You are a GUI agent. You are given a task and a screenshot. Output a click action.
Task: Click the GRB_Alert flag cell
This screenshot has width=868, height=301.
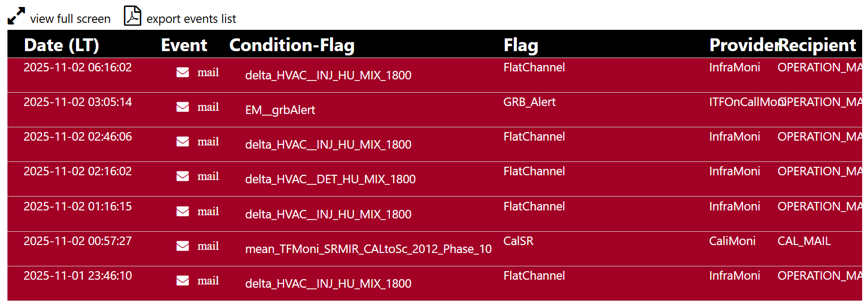(x=529, y=102)
